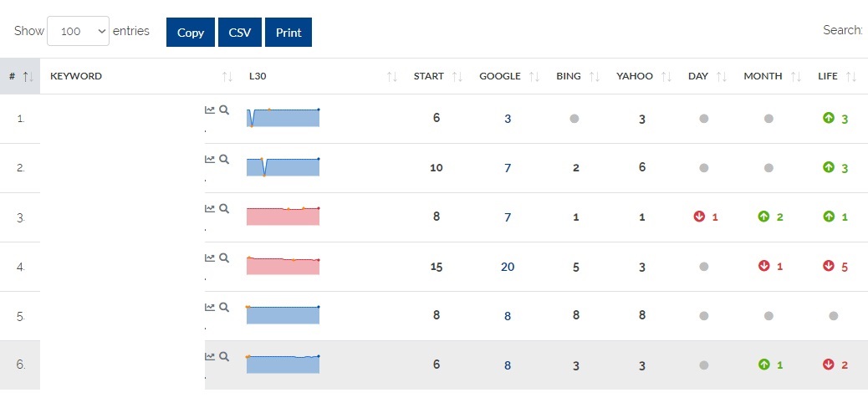Sort by the MONTH column header
Screen dimensions: 868x408
tap(763, 76)
